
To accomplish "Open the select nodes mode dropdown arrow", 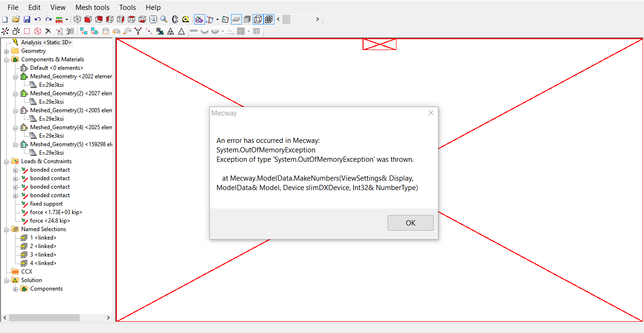I will 217,19.
